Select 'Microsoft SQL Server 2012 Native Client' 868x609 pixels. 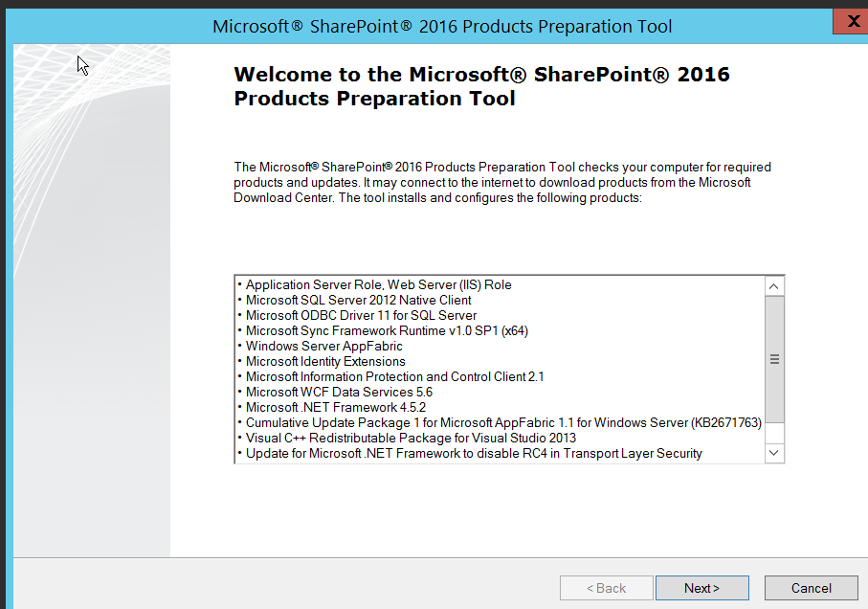358,300
